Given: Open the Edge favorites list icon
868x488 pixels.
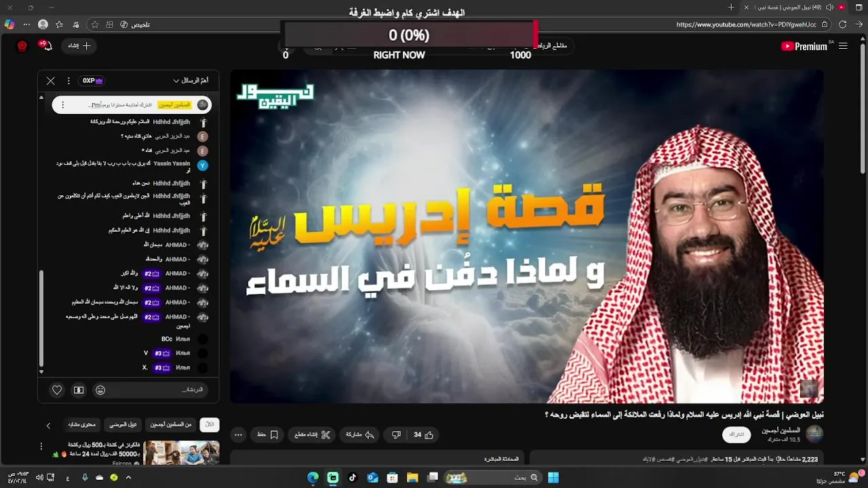Looking at the screenshot, I should [60, 24].
